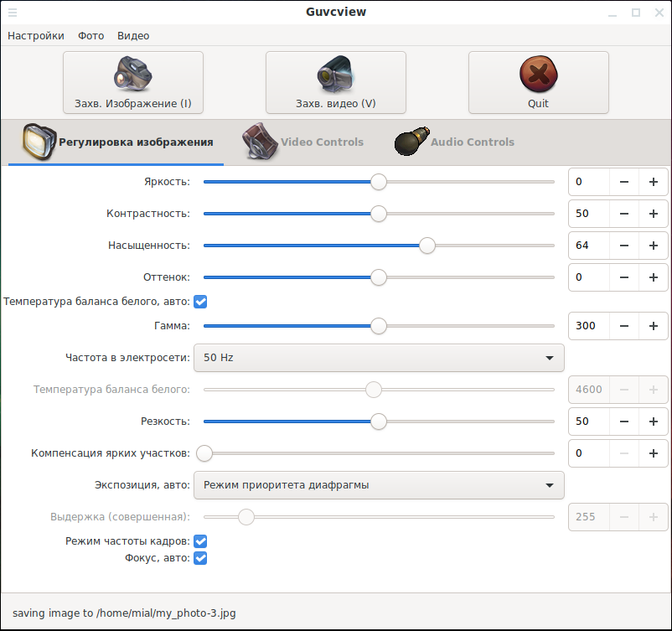Expand the auto exposure mode dropdown

tap(379, 485)
